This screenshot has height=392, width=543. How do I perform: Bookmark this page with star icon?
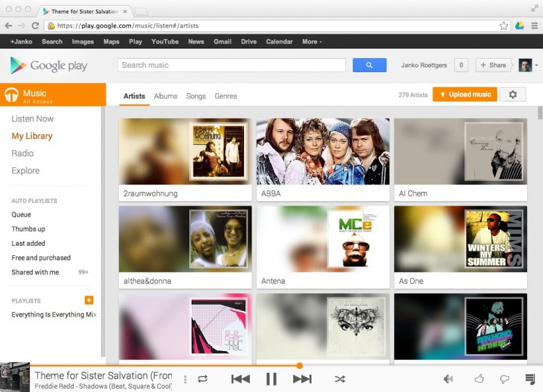coord(503,26)
